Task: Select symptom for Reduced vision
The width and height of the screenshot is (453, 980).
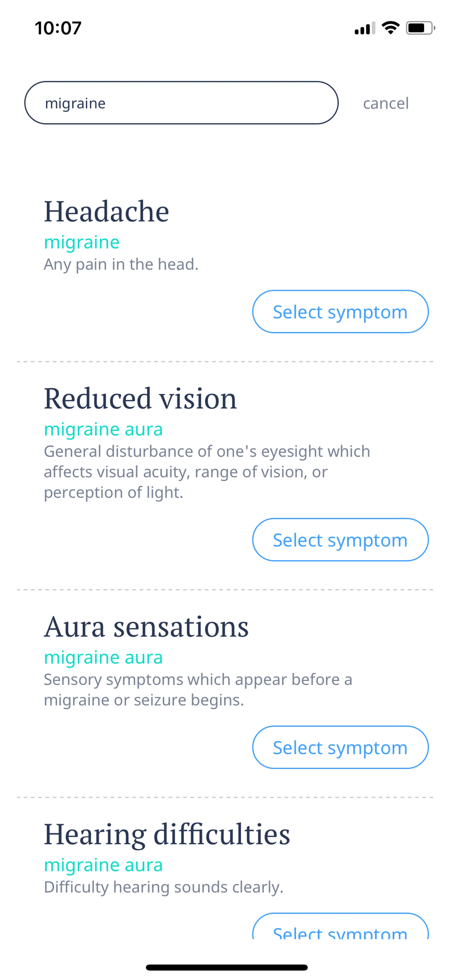Action: click(340, 539)
